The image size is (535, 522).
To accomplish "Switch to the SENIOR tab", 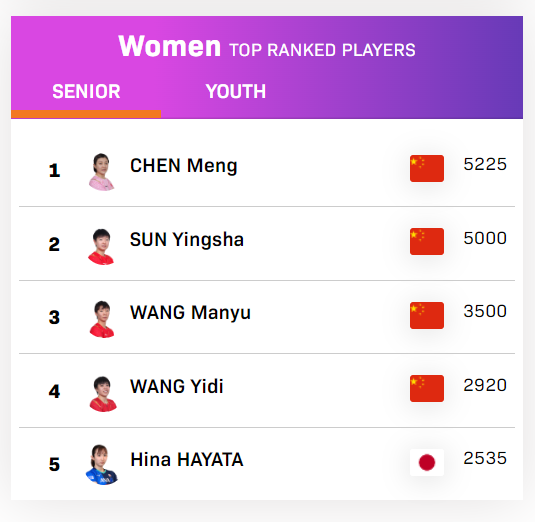I will click(86, 91).
